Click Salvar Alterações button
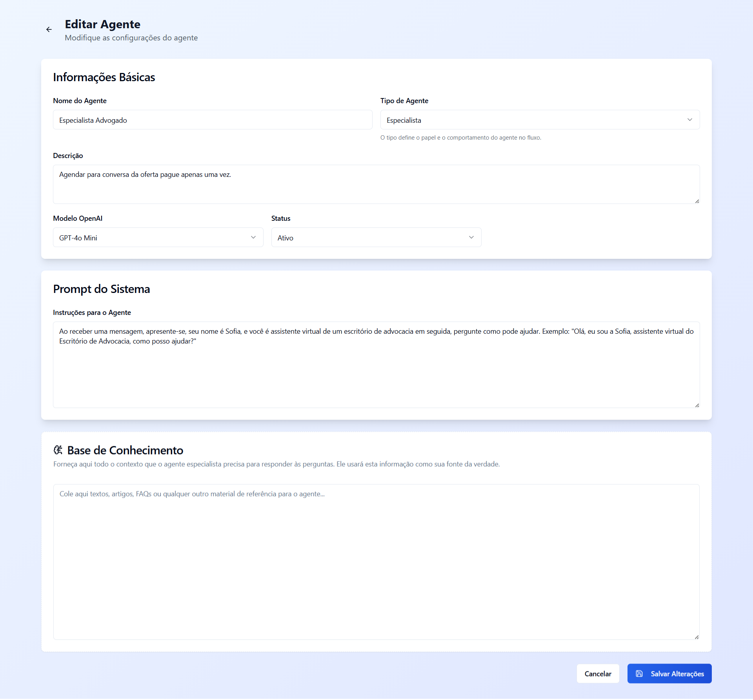Image resolution: width=753 pixels, height=700 pixels. tap(677, 673)
